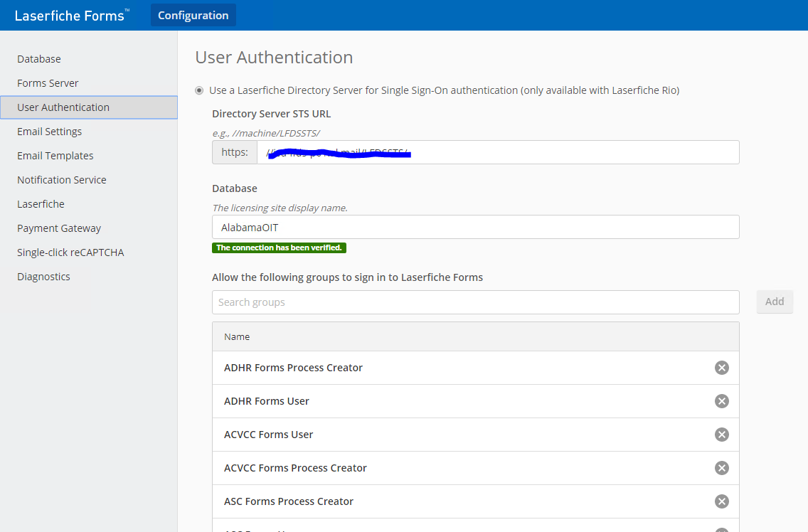This screenshot has width=808, height=532.
Task: Select User Authentication in the sidebar
Action: tap(89, 107)
